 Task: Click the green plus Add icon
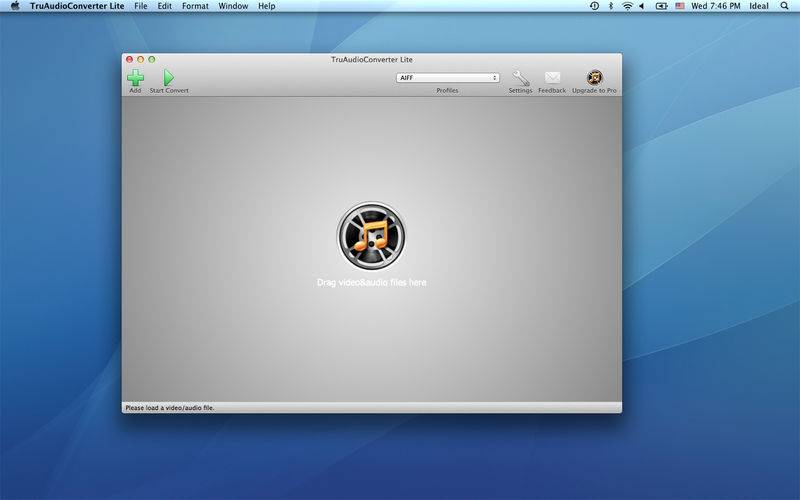click(x=135, y=78)
